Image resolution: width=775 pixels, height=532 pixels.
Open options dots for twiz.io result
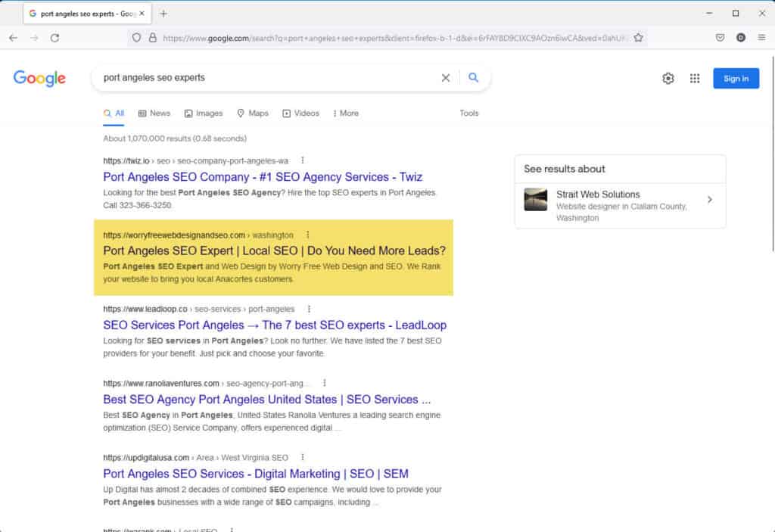(x=303, y=160)
